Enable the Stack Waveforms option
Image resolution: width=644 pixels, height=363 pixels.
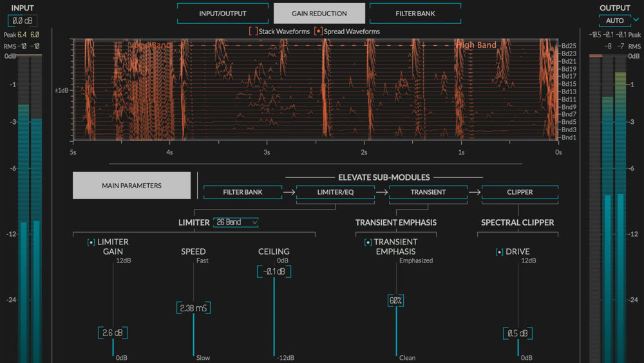pyautogui.click(x=253, y=31)
